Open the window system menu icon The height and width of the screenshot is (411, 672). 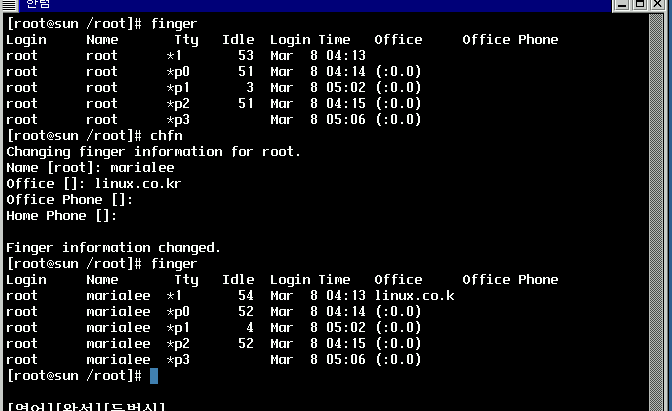[x=9, y=4]
